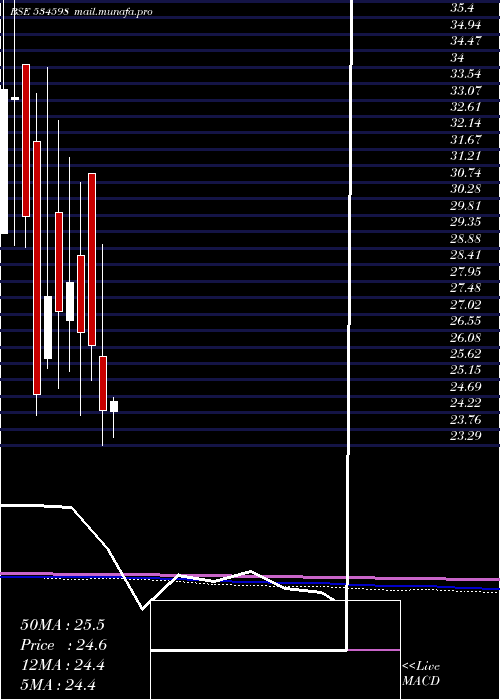Image resolution: width=500 pixels, height=700 pixels.
Task: Select the Price : 24.6 readout
Action: (63, 645)
